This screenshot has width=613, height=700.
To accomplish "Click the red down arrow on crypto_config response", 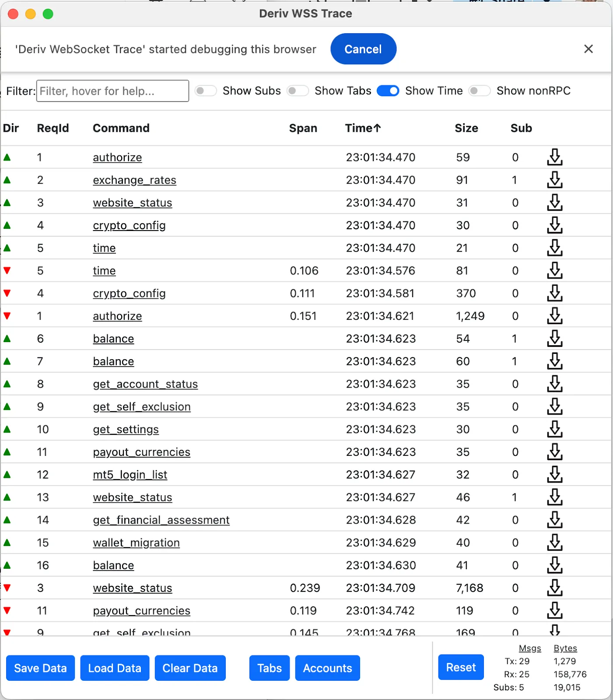I will click(x=7, y=293).
